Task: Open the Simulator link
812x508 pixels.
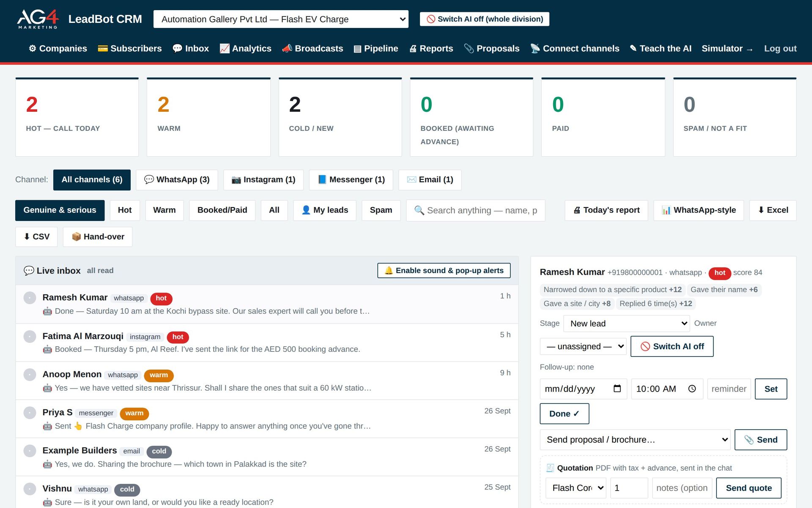Action: pos(727,49)
